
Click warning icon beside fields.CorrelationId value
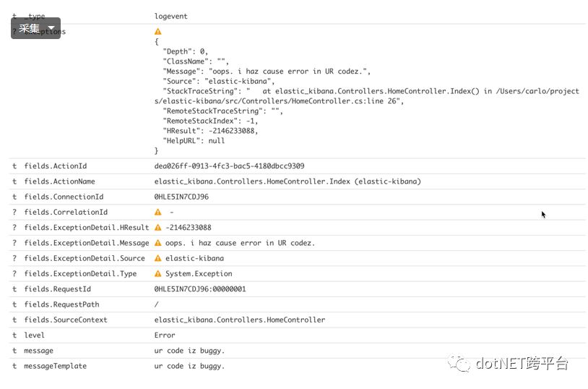tap(158, 212)
